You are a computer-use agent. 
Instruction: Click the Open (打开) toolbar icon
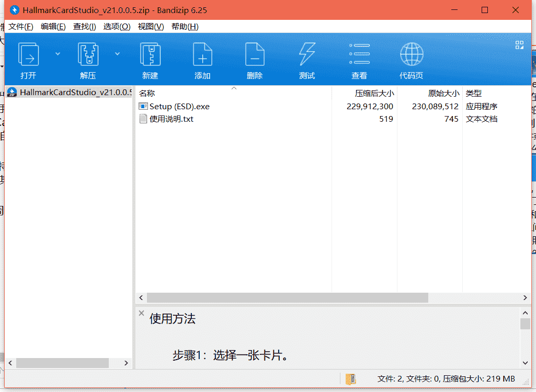(x=28, y=54)
